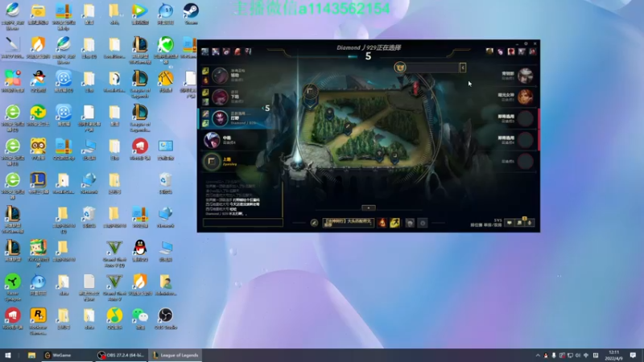644x362 pixels.
Task: Expand the system tray hidden icons chevron
Action: coord(538,356)
